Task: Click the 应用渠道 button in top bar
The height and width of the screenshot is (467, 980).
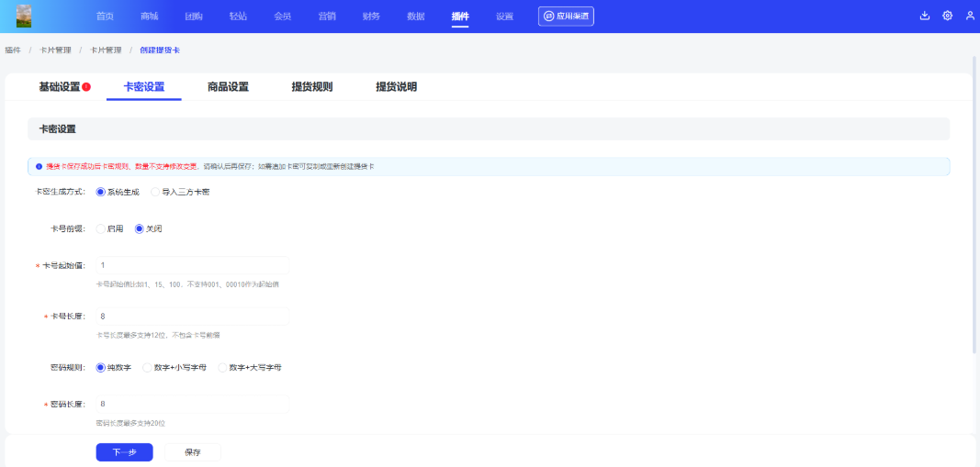Action: [x=566, y=16]
